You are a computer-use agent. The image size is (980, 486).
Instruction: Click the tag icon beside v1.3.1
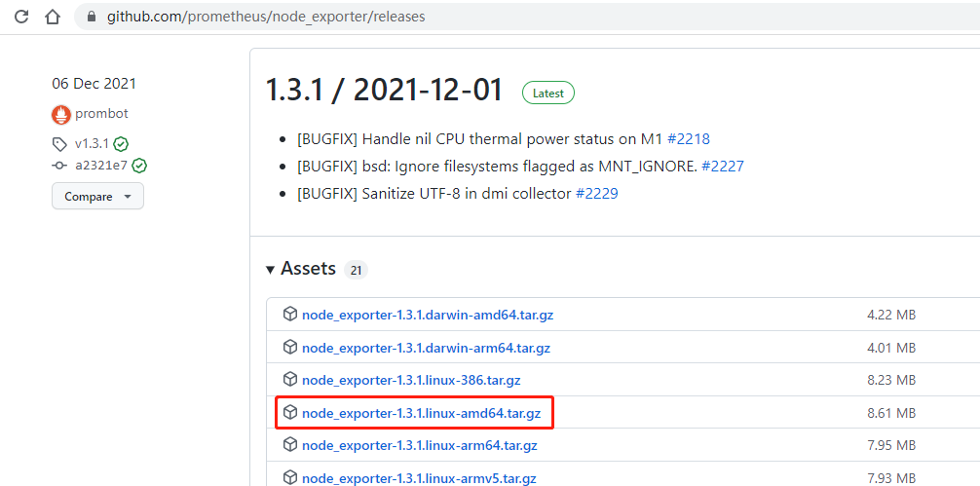point(59,144)
